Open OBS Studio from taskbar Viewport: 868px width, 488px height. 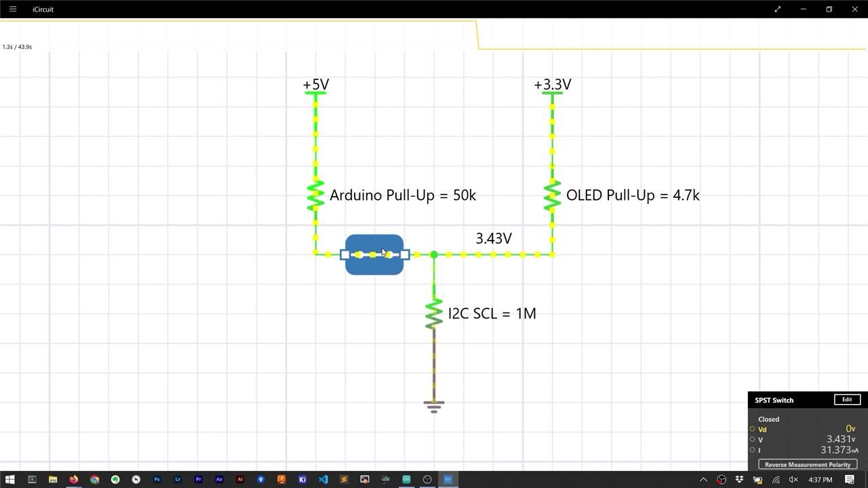point(427,479)
